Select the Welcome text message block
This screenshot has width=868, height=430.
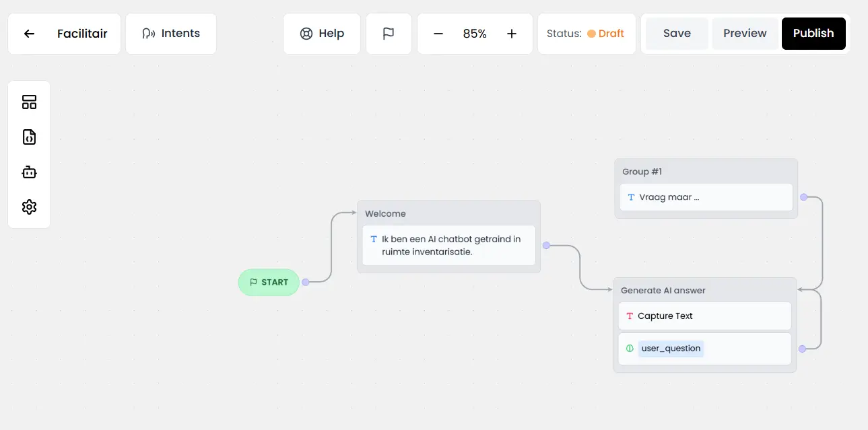tap(448, 245)
